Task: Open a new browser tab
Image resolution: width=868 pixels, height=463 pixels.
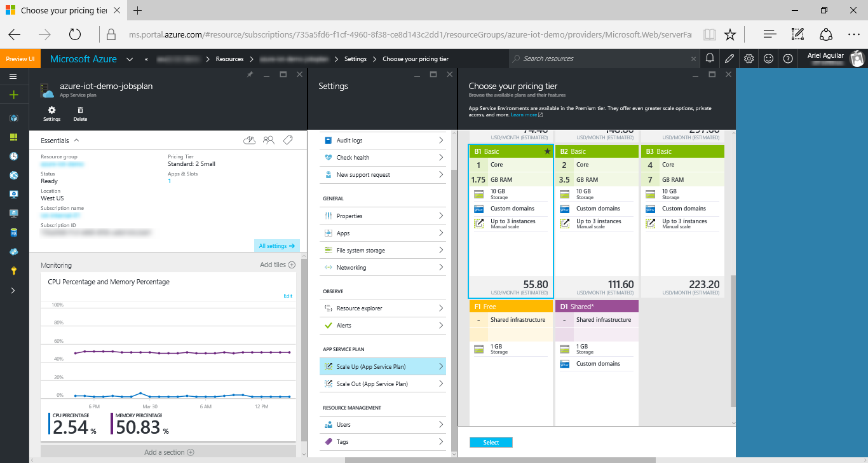Action: (x=138, y=10)
